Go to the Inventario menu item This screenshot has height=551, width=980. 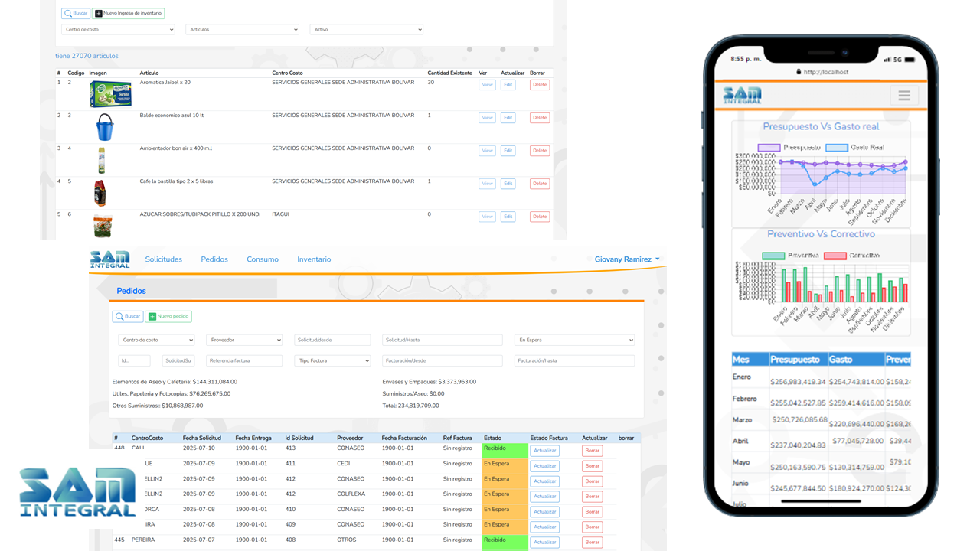314,259
